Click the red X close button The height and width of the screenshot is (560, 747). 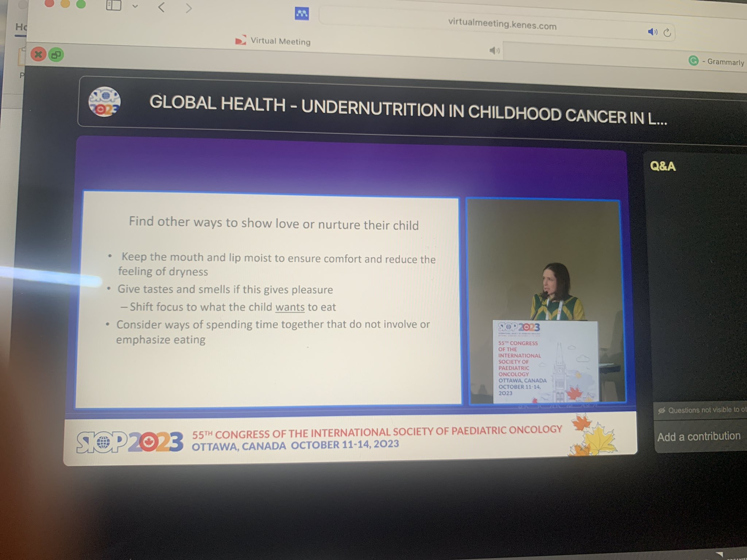click(x=38, y=55)
